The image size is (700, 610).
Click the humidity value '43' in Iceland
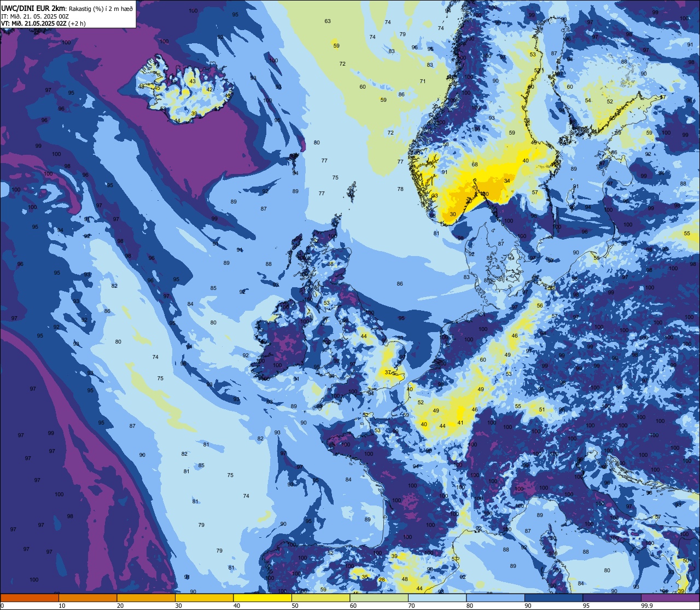tap(192, 82)
